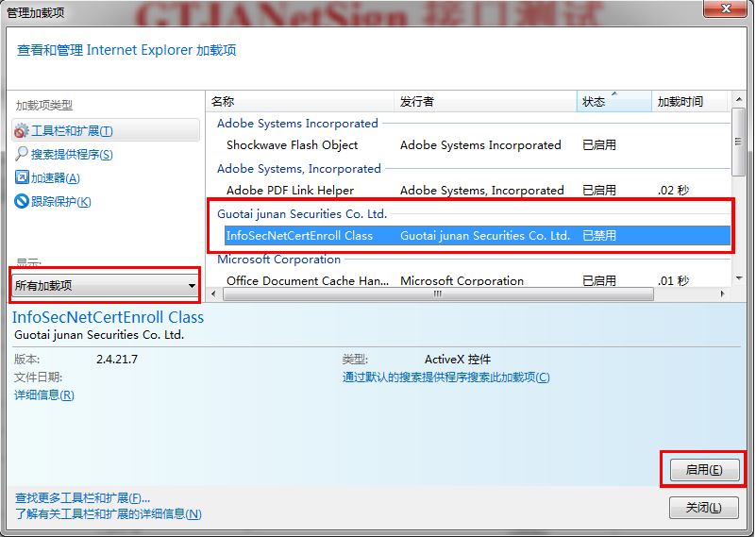Click the vertical scrollbar up arrow
Screen dimensions: 756x537
tap(739, 99)
